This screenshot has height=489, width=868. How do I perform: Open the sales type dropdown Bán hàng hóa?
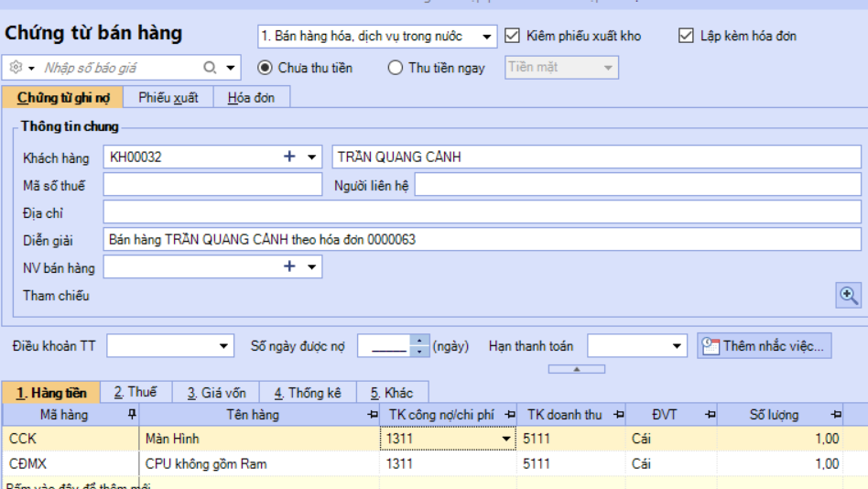coord(487,37)
